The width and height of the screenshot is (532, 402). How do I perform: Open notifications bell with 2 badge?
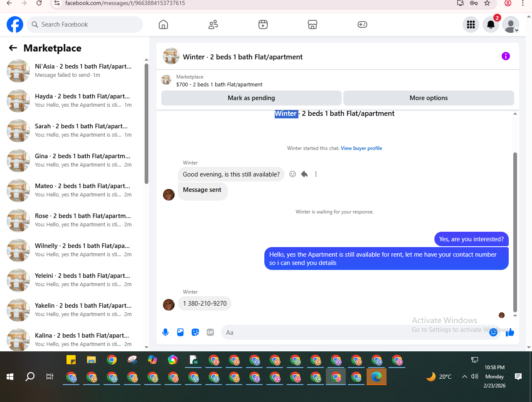coord(491,25)
